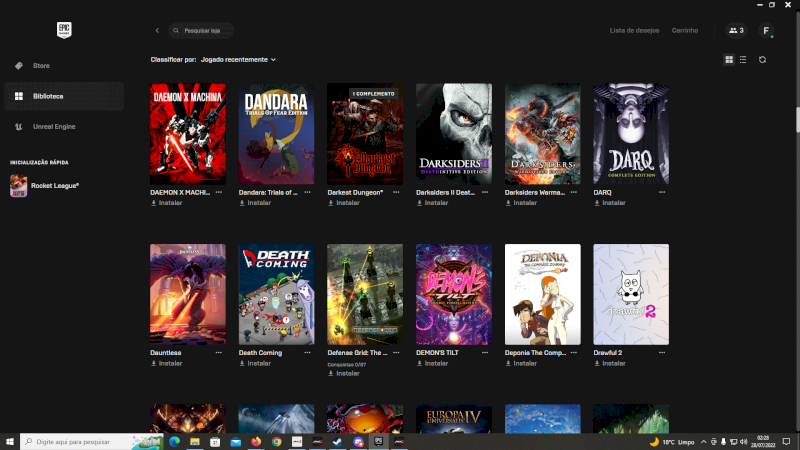Go back with the left arrow
Screen dimensions: 800x450
pyautogui.click(x=157, y=31)
